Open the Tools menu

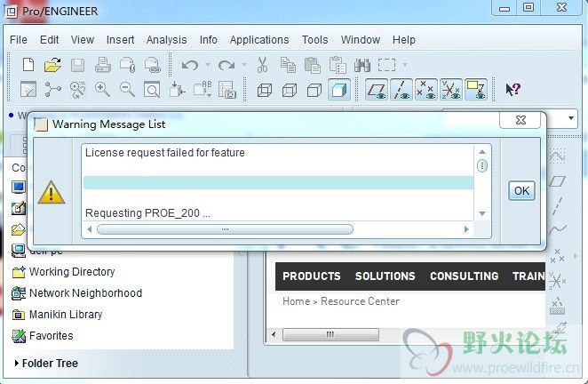click(x=314, y=40)
